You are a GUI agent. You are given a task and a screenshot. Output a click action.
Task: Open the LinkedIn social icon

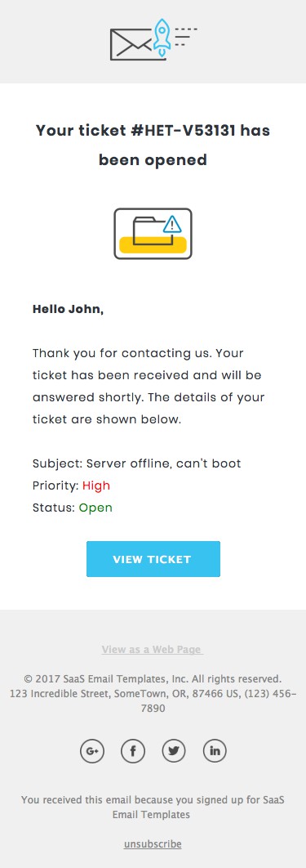point(215,751)
